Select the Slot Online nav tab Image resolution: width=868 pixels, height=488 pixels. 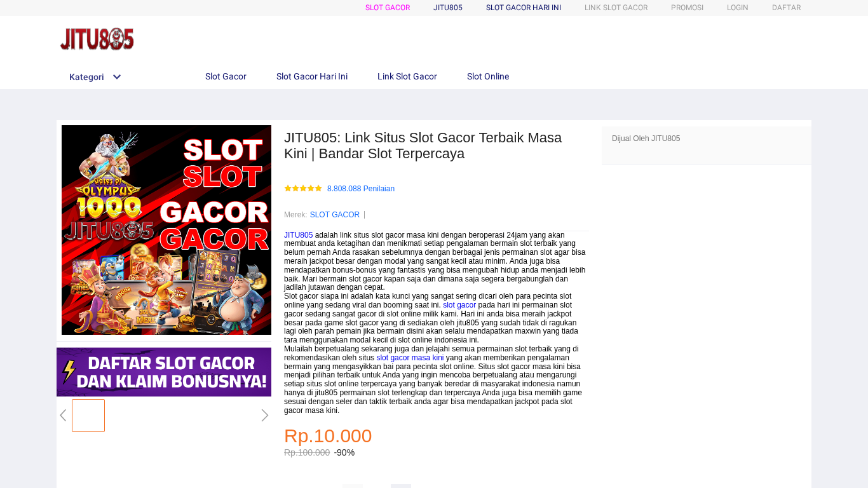[488, 76]
